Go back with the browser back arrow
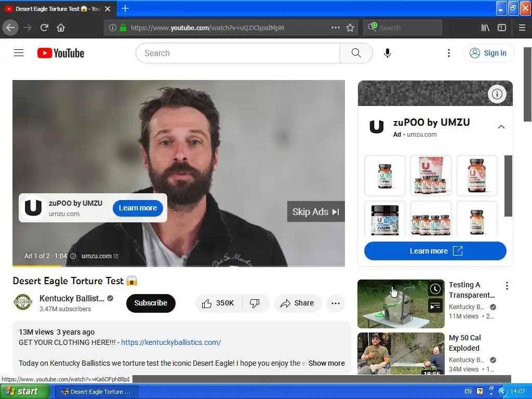The image size is (532, 399). (x=10, y=28)
